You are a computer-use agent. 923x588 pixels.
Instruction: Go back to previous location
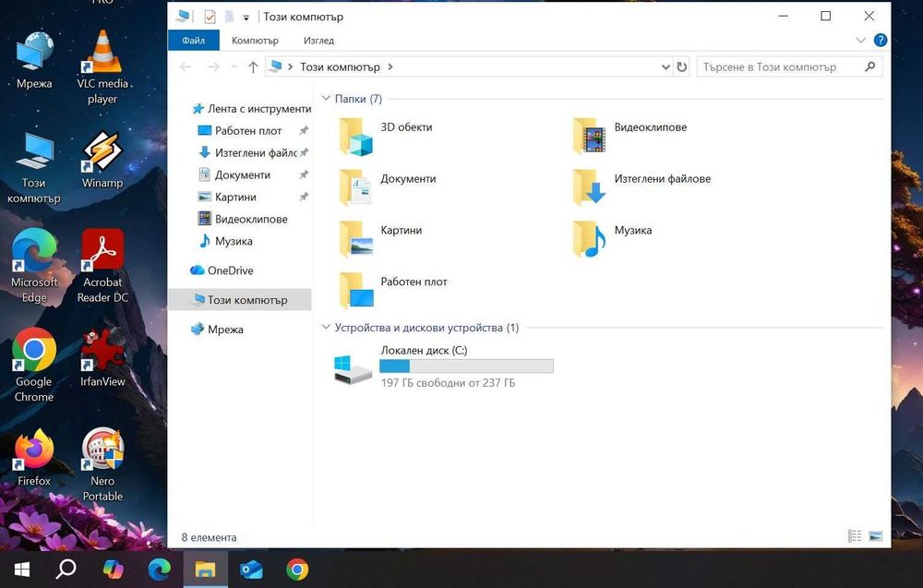(186, 67)
